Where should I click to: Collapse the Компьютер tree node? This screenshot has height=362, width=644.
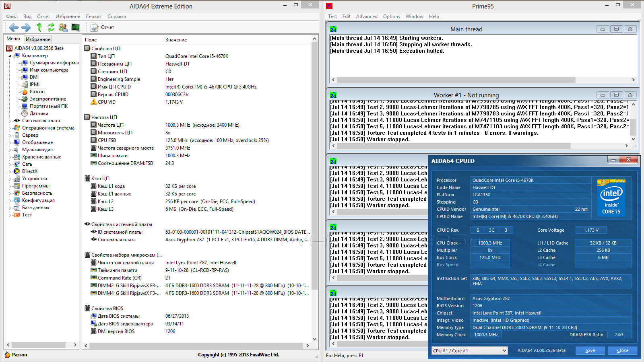10,56
